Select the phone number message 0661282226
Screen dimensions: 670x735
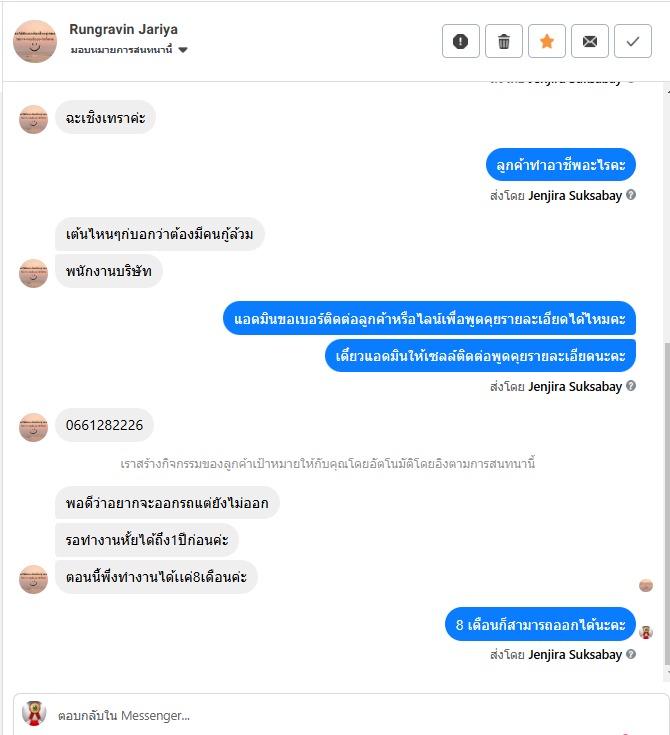coord(104,425)
